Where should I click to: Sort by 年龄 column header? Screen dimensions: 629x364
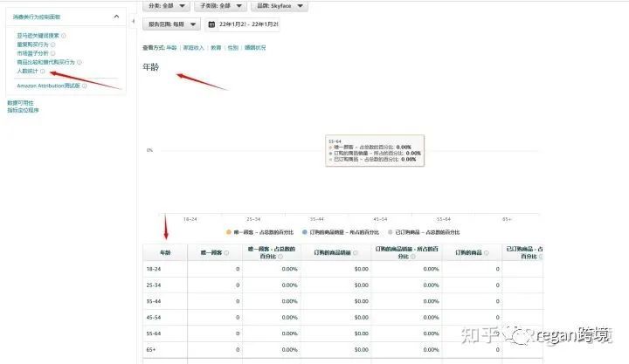click(165, 252)
